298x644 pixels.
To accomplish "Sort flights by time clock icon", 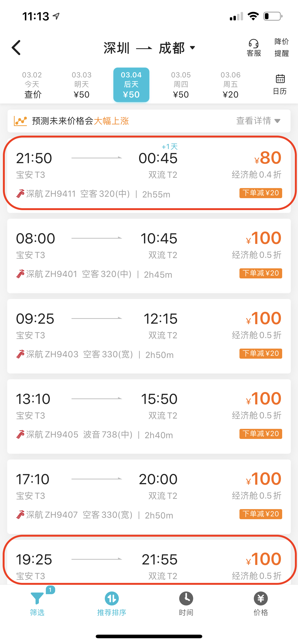I will pos(186,598).
